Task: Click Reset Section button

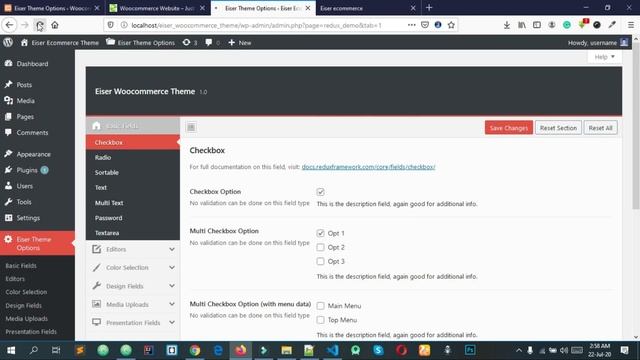Action: pyautogui.click(x=558, y=128)
